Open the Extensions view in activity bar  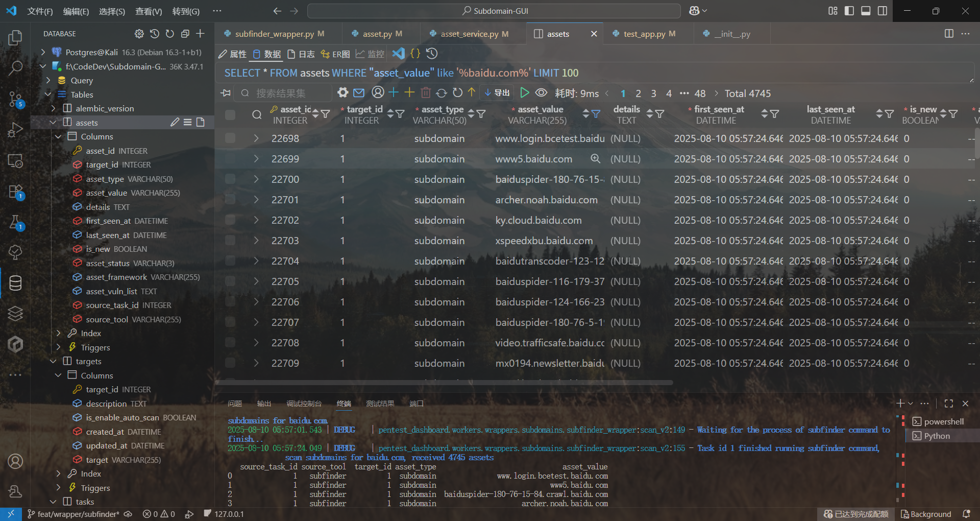click(15, 192)
